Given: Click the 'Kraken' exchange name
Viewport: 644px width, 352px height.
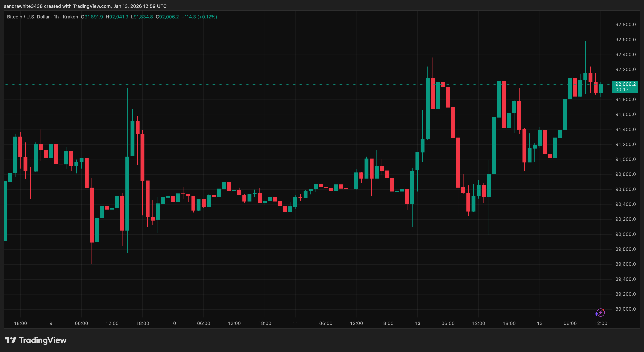Looking at the screenshot, I should pos(71,17).
